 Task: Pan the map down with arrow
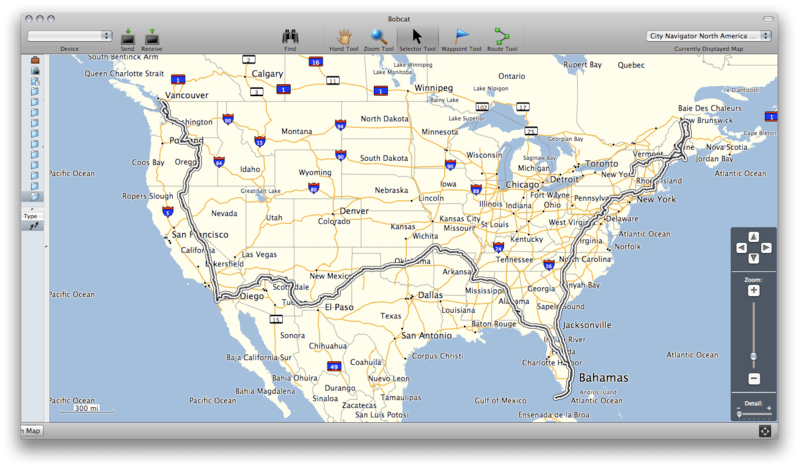click(x=754, y=258)
